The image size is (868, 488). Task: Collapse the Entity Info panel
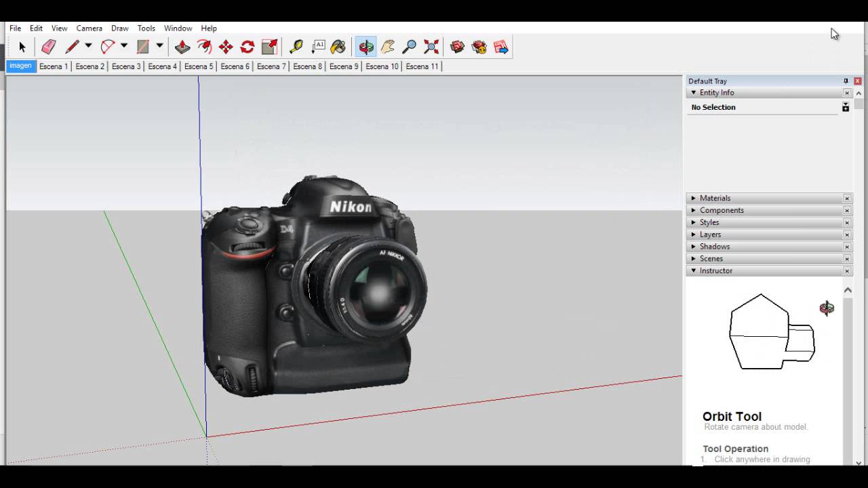click(693, 93)
